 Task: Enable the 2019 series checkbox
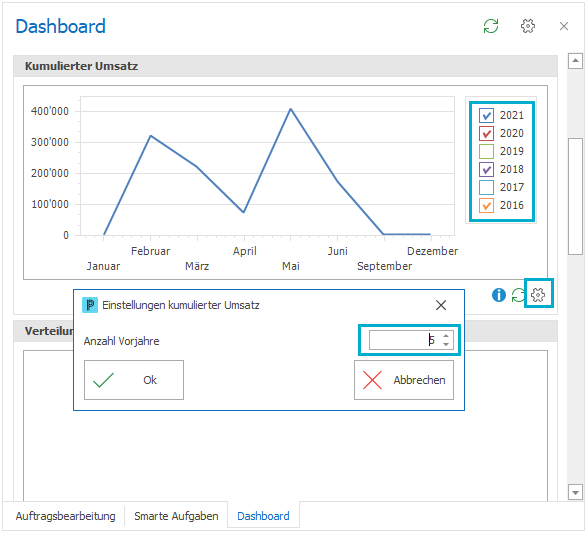pos(486,151)
